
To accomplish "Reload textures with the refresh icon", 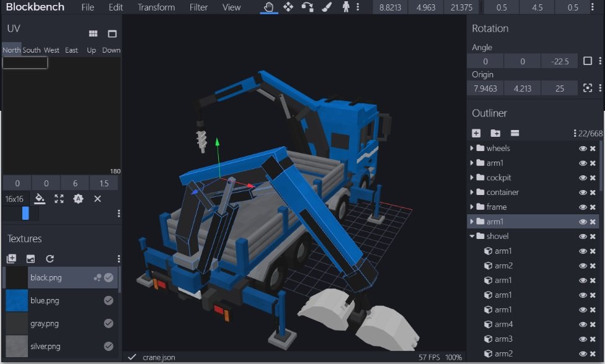I will click(50, 259).
